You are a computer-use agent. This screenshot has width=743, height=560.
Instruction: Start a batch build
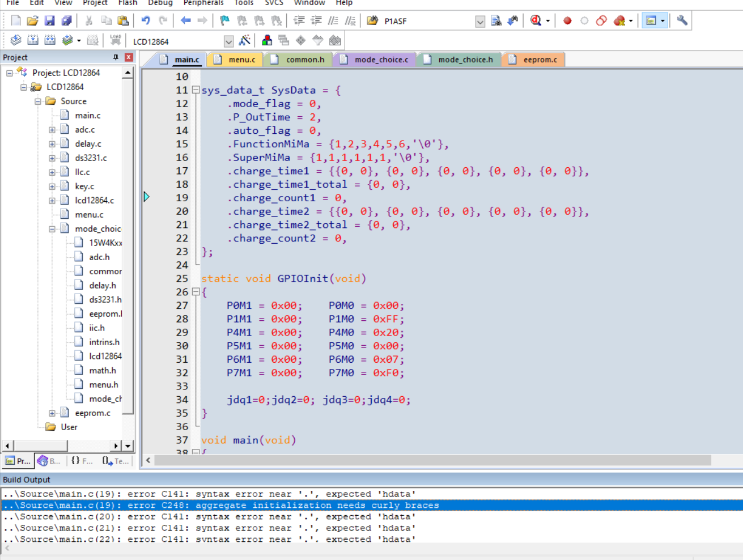67,40
